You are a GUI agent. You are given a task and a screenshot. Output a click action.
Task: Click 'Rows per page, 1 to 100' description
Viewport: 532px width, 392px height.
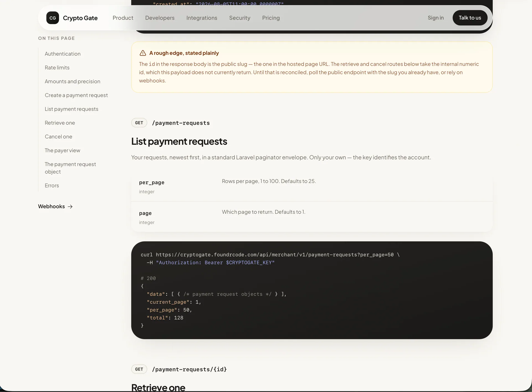(269, 181)
